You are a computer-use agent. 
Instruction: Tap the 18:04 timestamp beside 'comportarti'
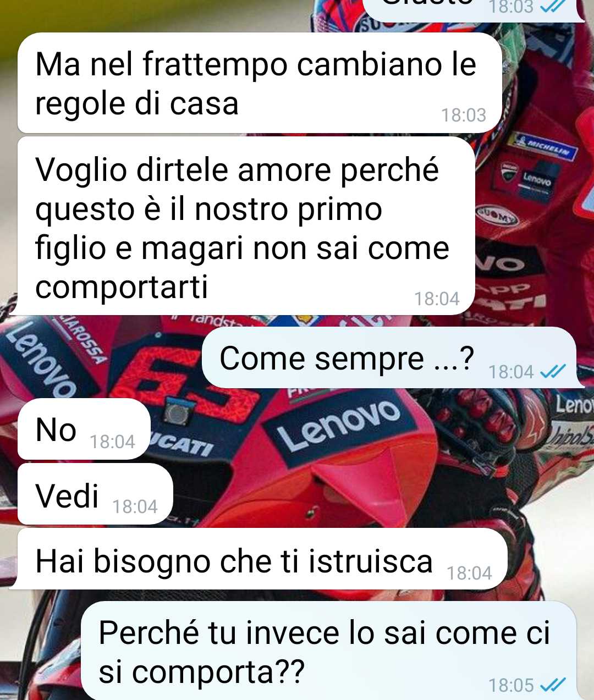437,299
